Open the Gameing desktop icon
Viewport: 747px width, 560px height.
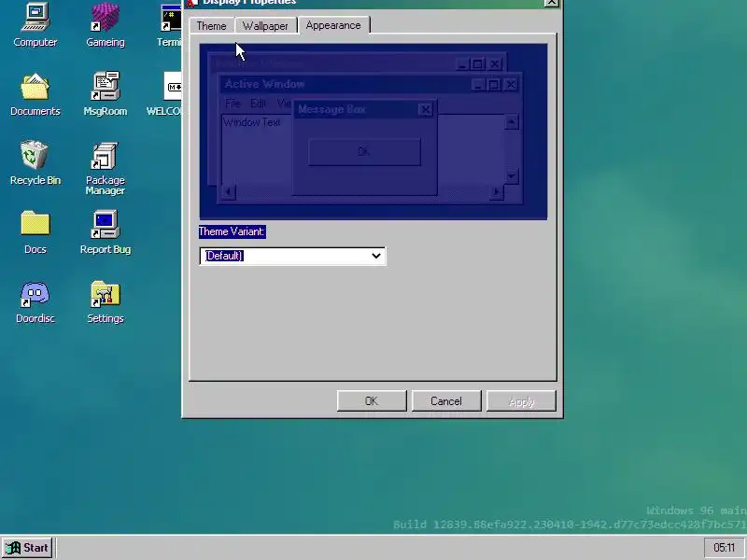coord(106,25)
